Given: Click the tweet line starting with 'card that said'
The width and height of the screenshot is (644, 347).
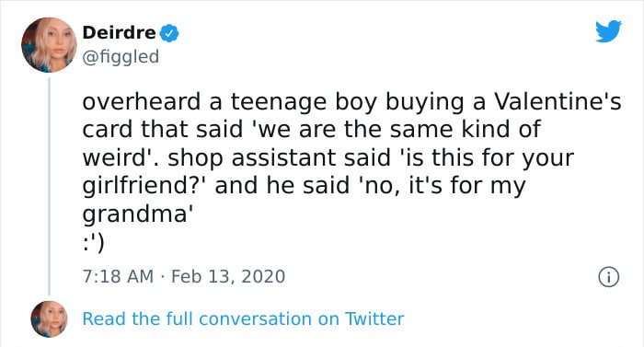Looking at the screenshot, I should pyautogui.click(x=311, y=130).
